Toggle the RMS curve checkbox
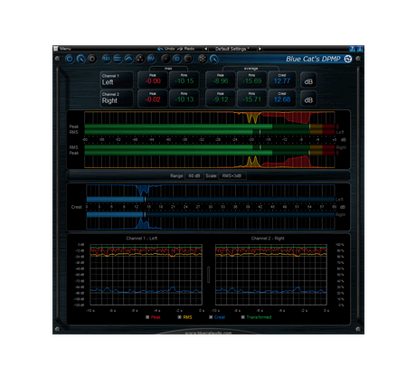 pyautogui.click(x=179, y=317)
